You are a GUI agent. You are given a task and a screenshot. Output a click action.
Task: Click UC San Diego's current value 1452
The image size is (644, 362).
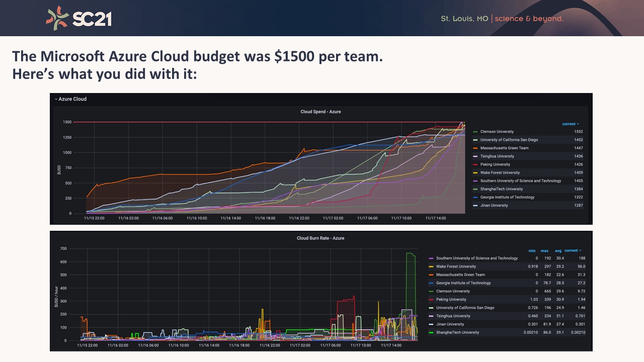coord(579,140)
